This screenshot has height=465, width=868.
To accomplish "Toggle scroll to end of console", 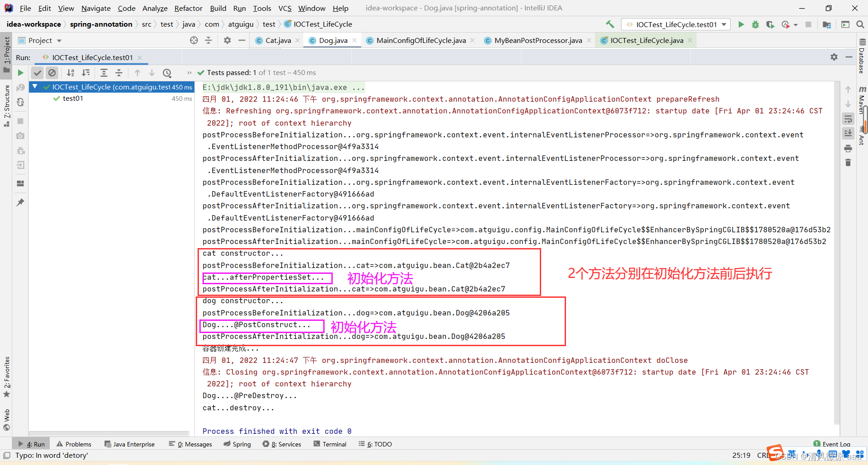I will point(848,133).
